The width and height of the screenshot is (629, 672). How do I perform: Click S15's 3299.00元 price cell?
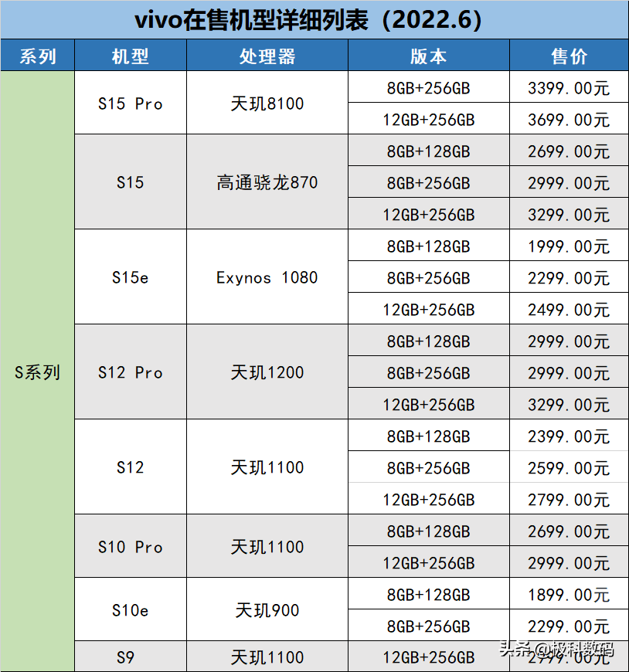point(569,214)
